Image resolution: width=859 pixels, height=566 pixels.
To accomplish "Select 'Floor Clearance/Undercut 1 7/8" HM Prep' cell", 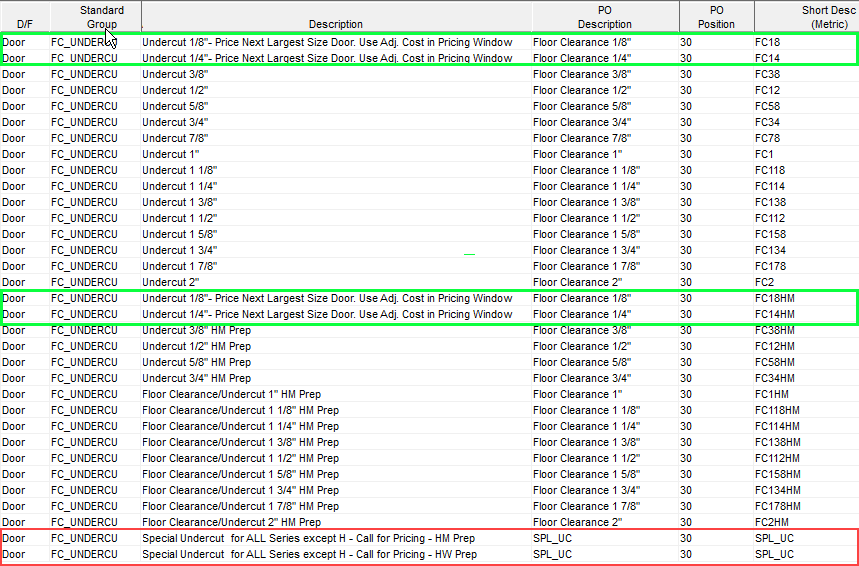I will 336,506.
